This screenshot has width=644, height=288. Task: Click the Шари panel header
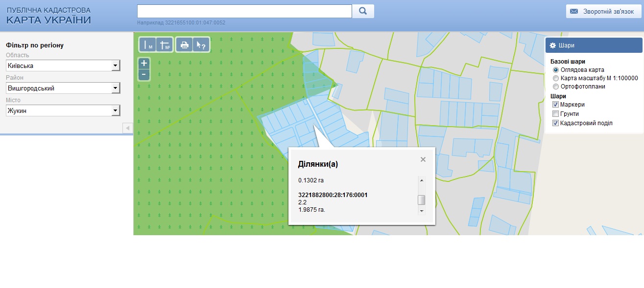point(594,45)
